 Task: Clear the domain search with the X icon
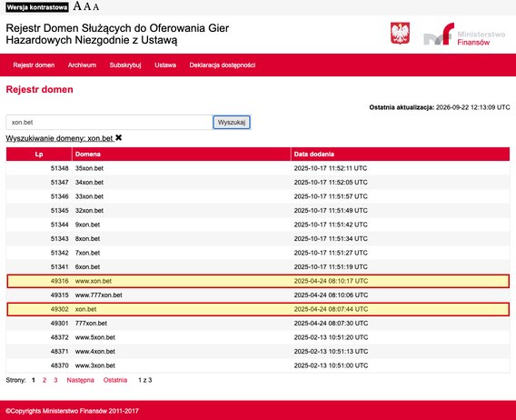click(118, 137)
